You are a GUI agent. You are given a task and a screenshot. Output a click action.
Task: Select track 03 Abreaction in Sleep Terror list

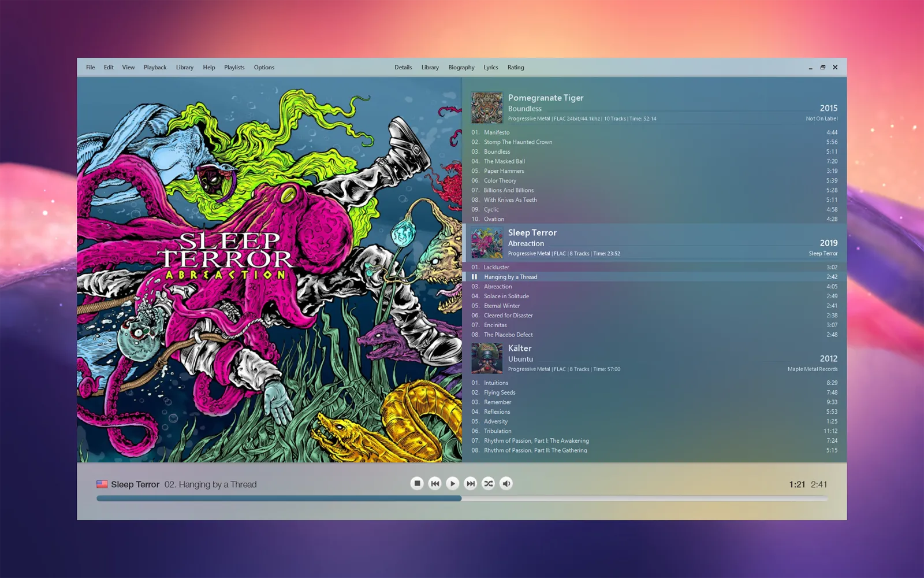coord(654,287)
